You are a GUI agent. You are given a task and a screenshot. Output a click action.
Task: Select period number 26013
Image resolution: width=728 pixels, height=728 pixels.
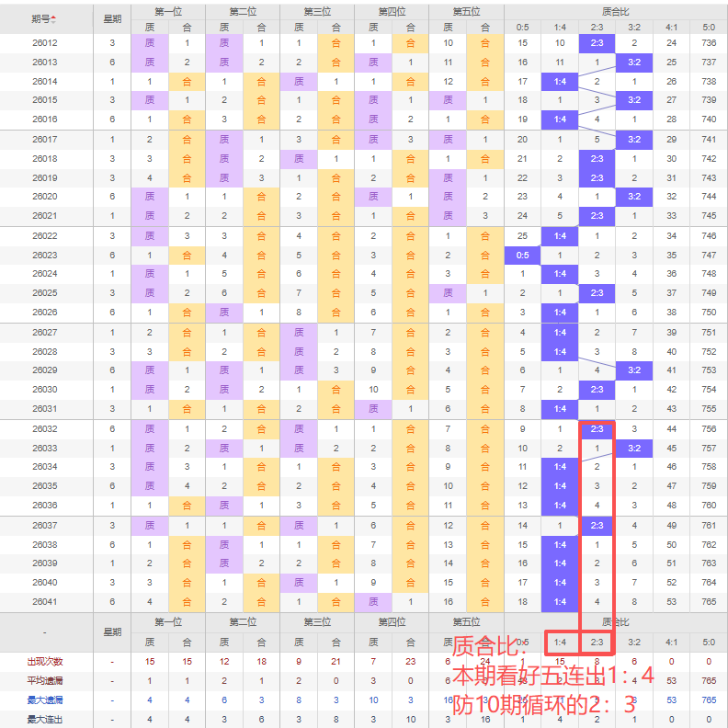(45, 63)
